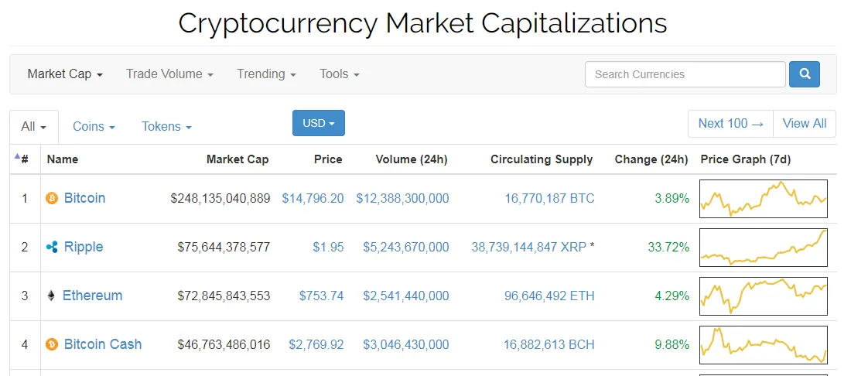Click Ripple market cap $75,644,378,577
The height and width of the screenshot is (376, 868).
(x=224, y=247)
